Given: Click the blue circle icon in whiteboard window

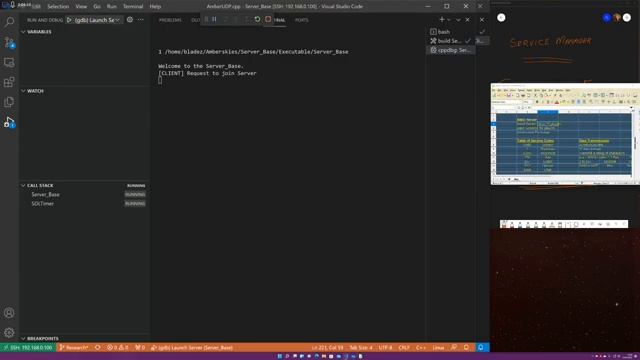Looking at the screenshot, I should [x=607, y=18].
